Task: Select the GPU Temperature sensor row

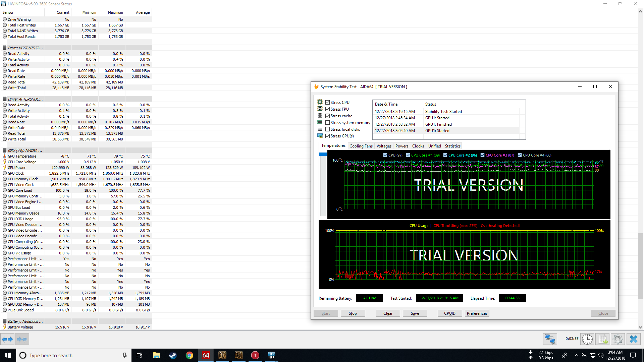Action: click(76, 156)
